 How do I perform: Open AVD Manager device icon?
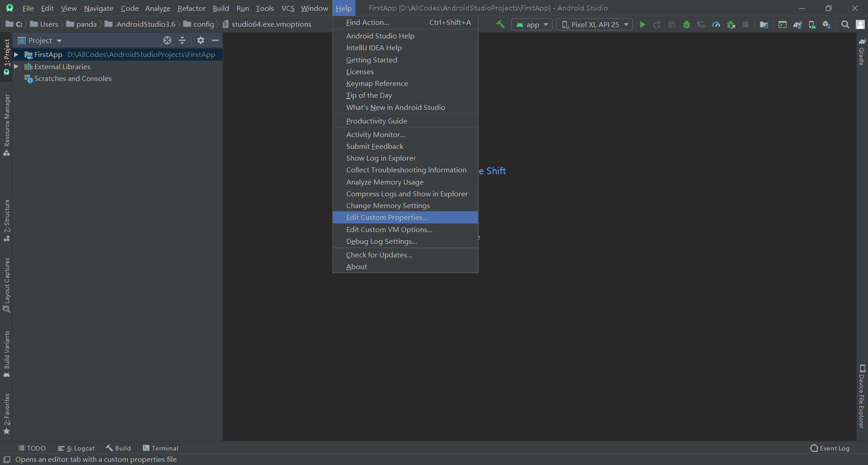click(812, 24)
